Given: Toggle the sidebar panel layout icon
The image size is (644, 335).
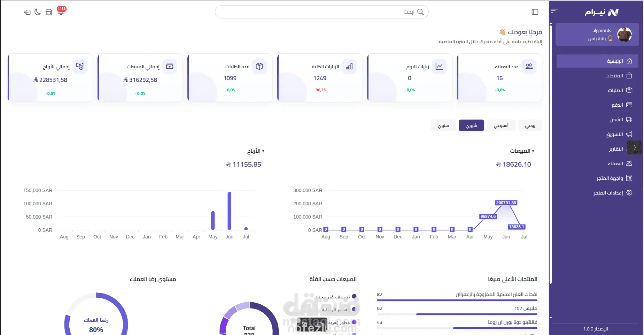Looking at the screenshot, I should (535, 12).
